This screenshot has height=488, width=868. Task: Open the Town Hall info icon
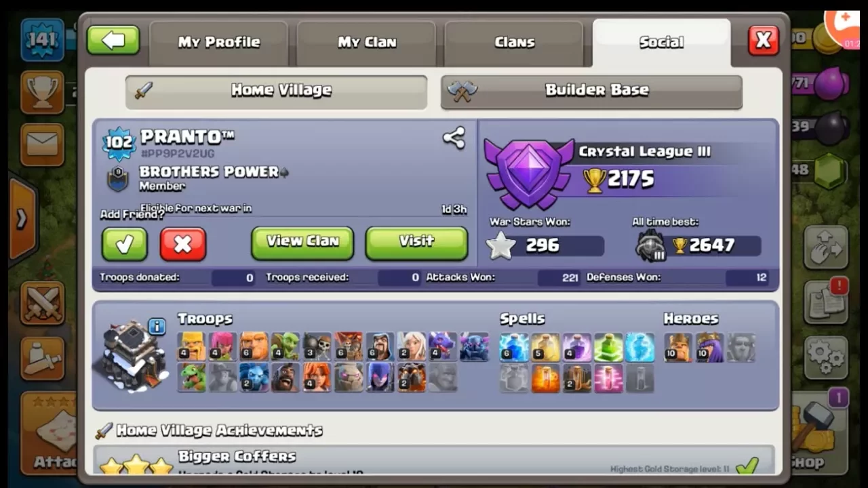coord(157,327)
